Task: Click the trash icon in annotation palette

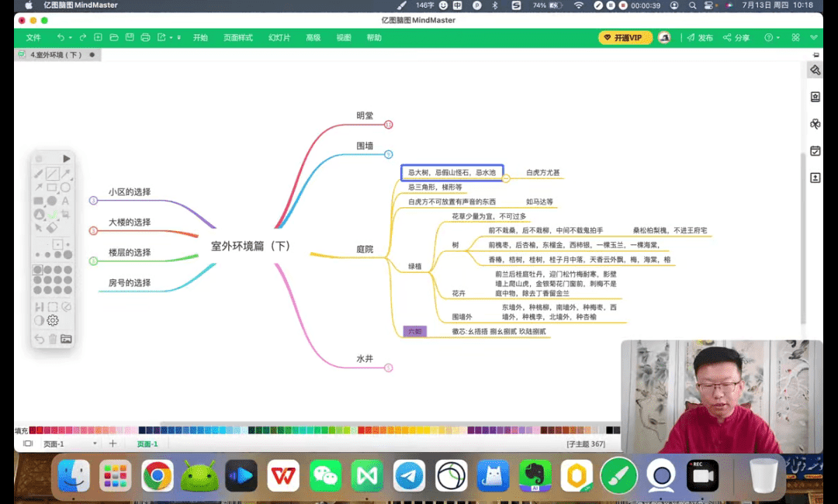Action: coord(53,338)
